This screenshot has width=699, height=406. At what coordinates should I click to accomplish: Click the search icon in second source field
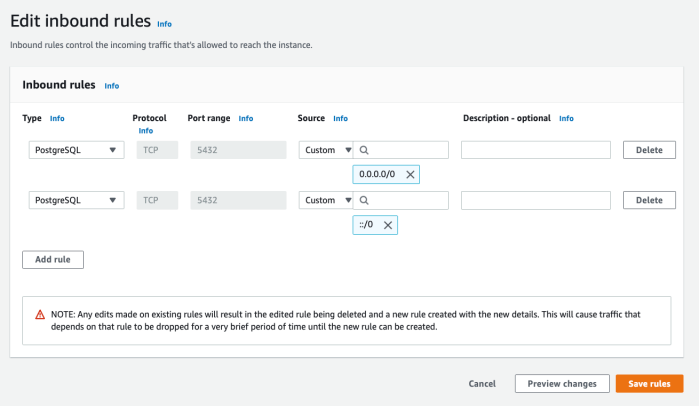365,200
